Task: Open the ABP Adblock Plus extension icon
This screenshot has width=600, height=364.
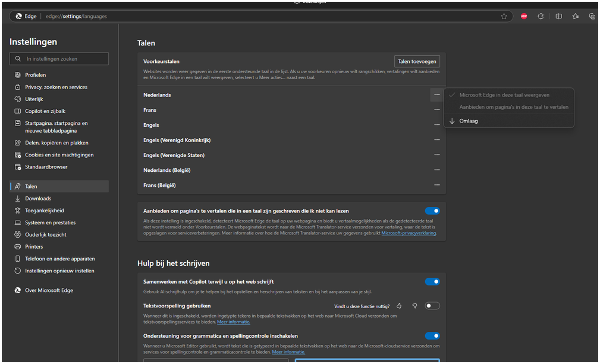Action: tap(524, 16)
